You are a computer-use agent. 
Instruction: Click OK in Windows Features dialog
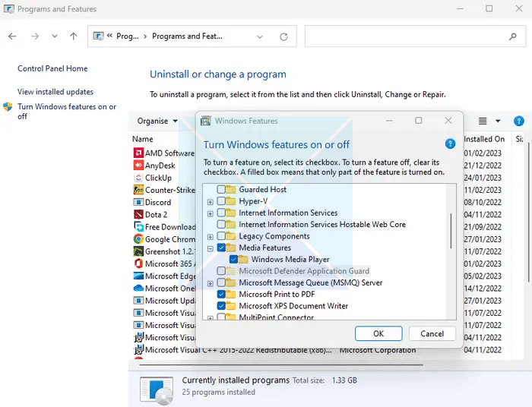click(x=378, y=334)
